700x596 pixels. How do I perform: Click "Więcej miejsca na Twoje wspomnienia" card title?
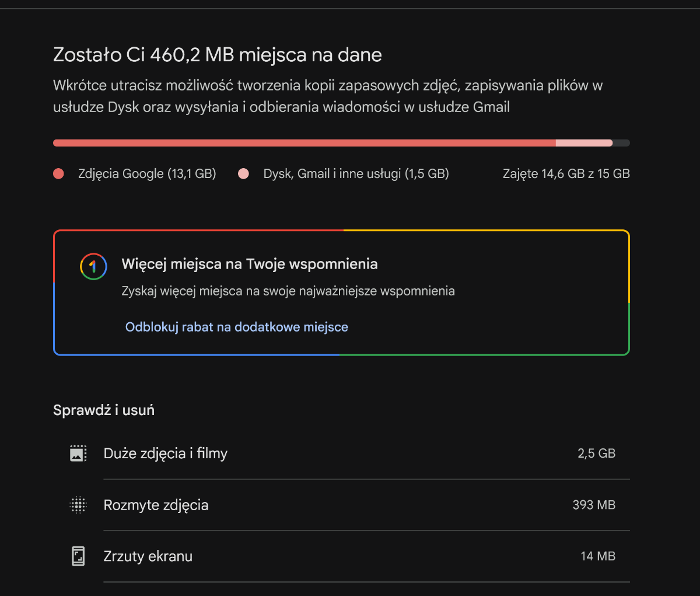(250, 264)
